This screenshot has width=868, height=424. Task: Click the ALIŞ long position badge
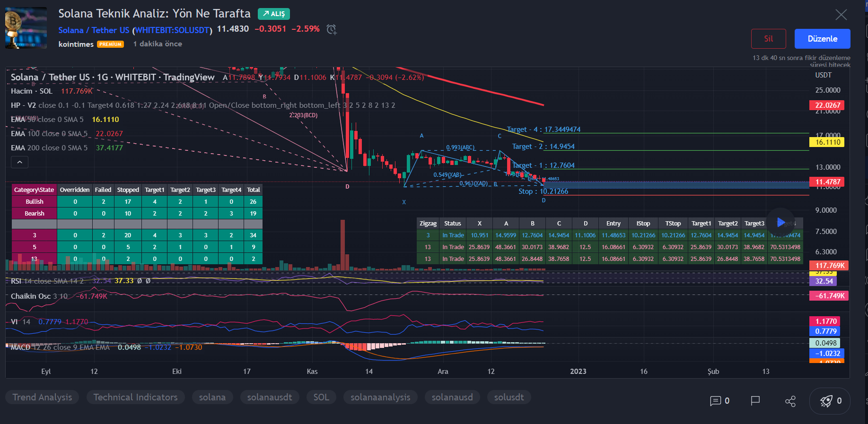pyautogui.click(x=274, y=14)
